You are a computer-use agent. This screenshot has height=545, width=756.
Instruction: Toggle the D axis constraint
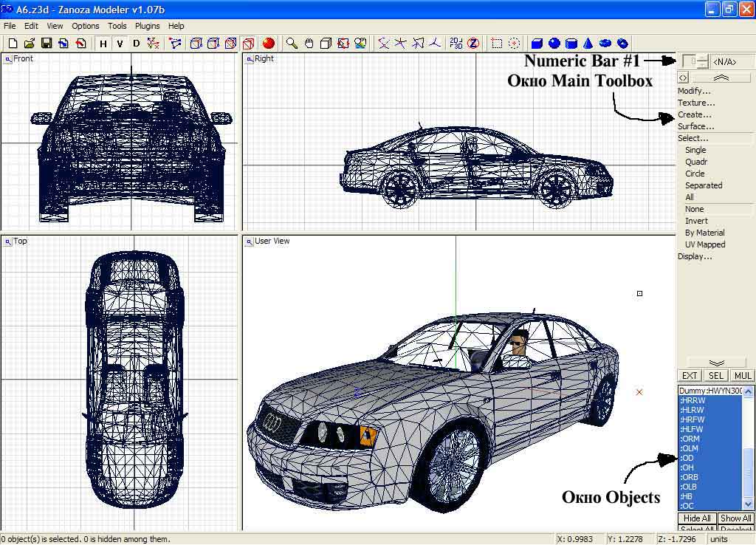[137, 44]
